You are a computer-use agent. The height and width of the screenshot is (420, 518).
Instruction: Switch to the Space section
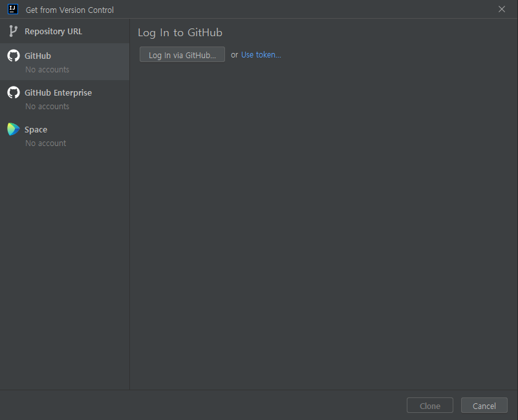(x=65, y=136)
